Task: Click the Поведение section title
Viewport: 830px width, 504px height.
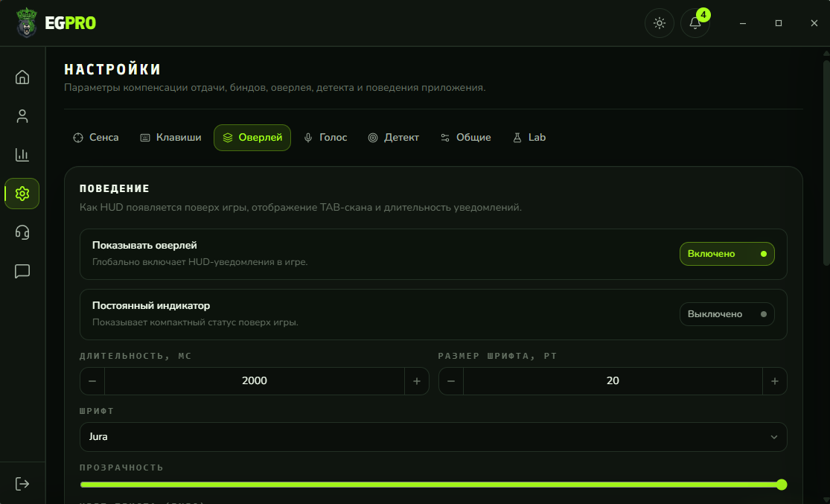Action: pyautogui.click(x=115, y=188)
